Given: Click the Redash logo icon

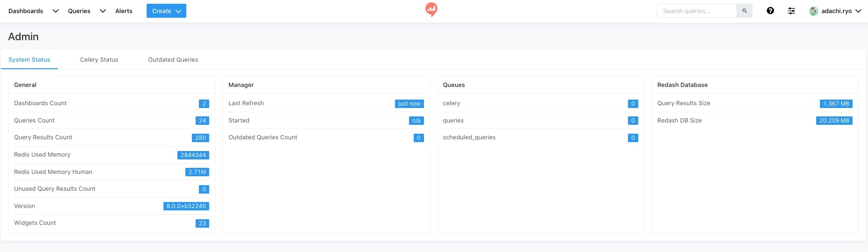Looking at the screenshot, I should click(x=431, y=9).
